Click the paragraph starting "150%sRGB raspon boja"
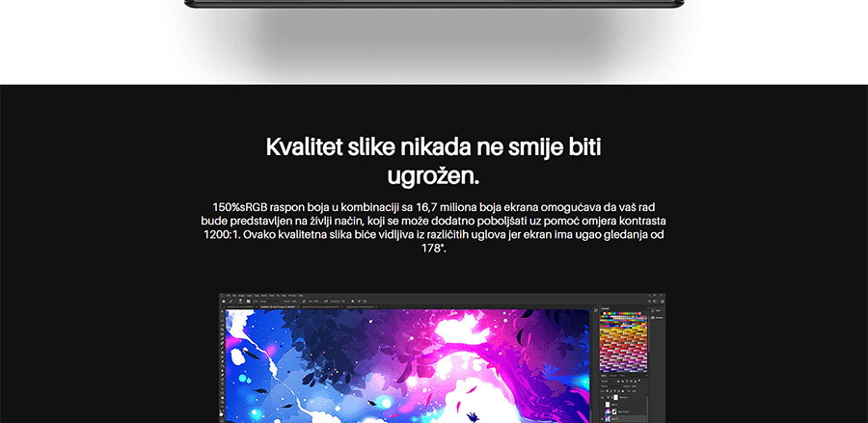This screenshot has width=868, height=423. pyautogui.click(x=433, y=227)
